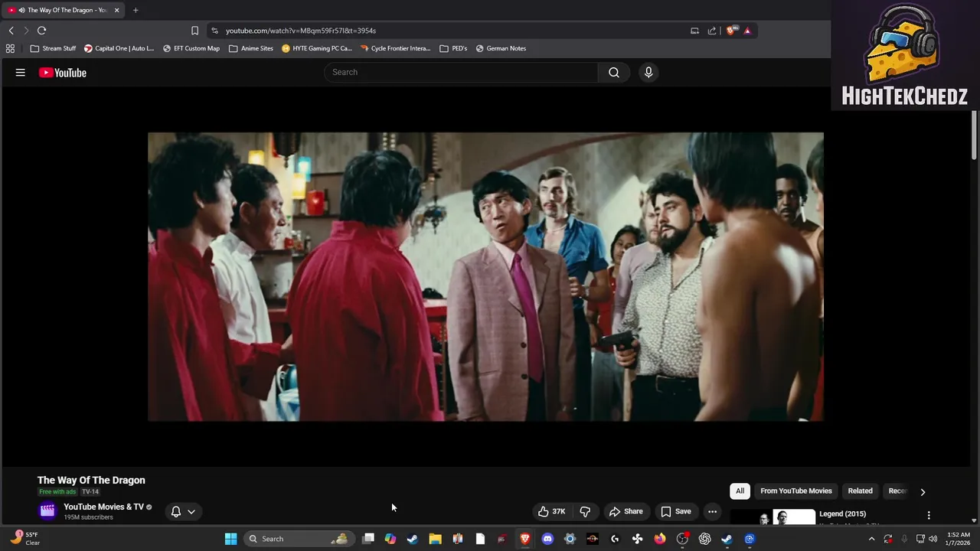Dislike the video with thumbs-down
Image resolution: width=980 pixels, height=551 pixels.
pos(585,511)
